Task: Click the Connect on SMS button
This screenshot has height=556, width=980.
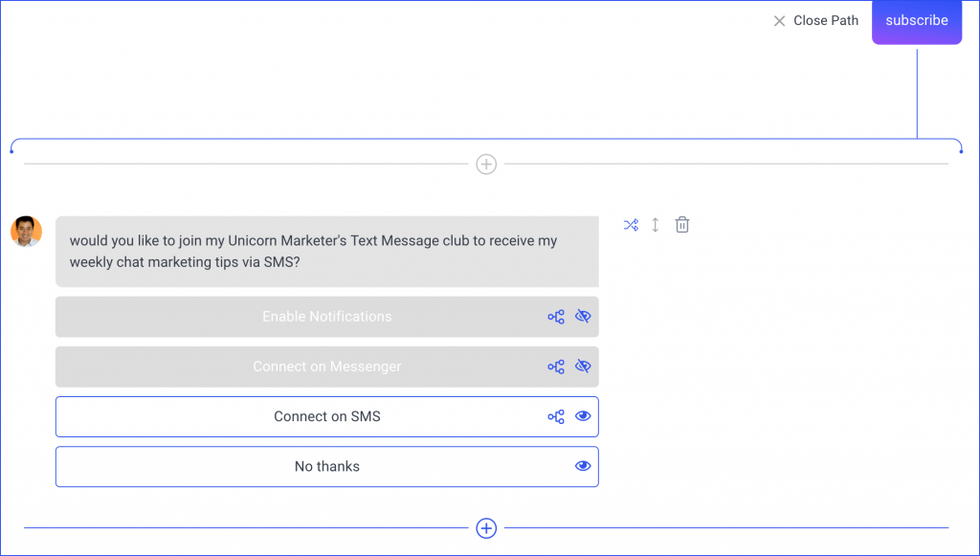Action: point(327,416)
